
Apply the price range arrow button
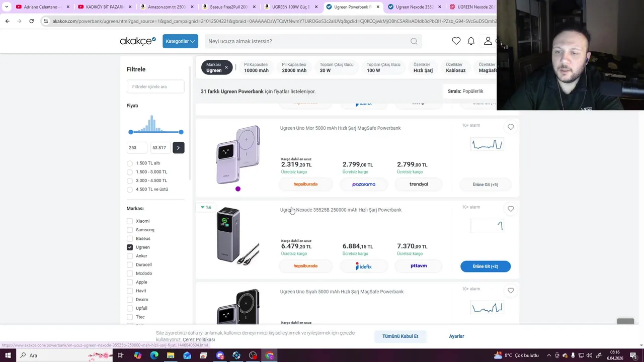click(x=178, y=147)
